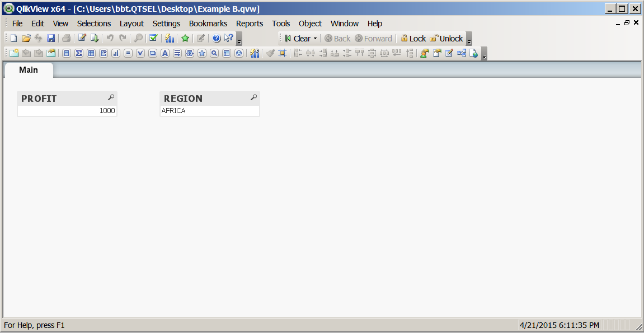Open the Object menu
The height and width of the screenshot is (333, 644).
tap(310, 24)
